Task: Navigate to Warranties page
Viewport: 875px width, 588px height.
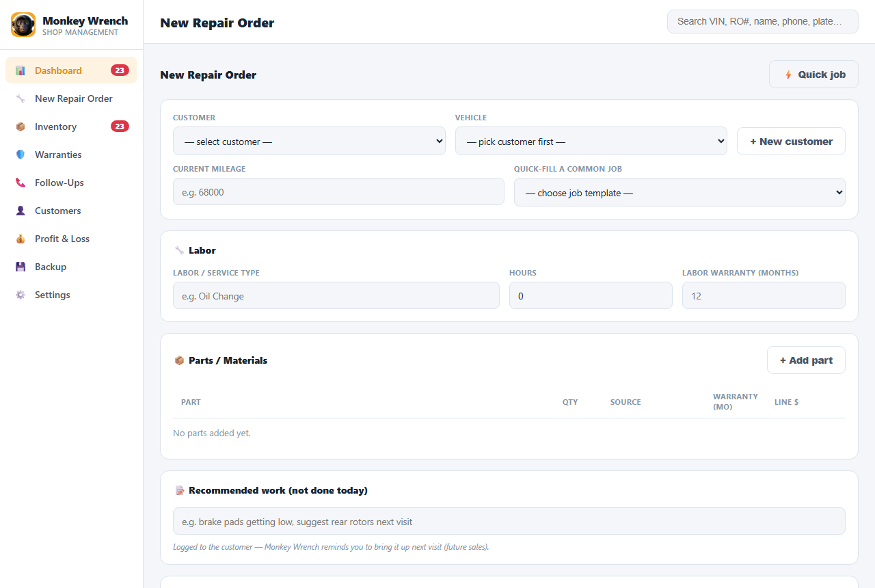Action: [x=71, y=155]
